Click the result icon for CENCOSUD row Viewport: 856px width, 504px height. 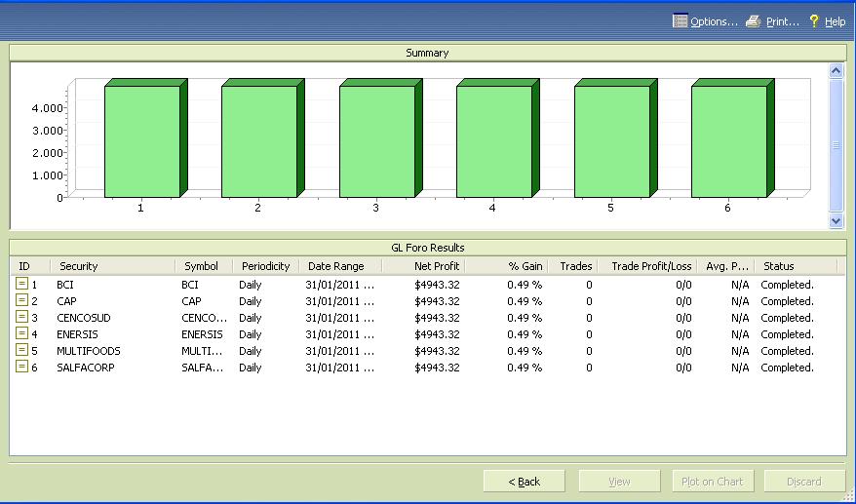pyautogui.click(x=22, y=318)
